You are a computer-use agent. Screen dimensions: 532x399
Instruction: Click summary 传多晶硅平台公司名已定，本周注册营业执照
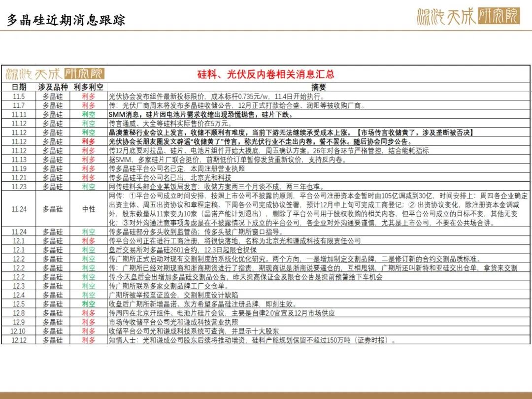click(177, 168)
